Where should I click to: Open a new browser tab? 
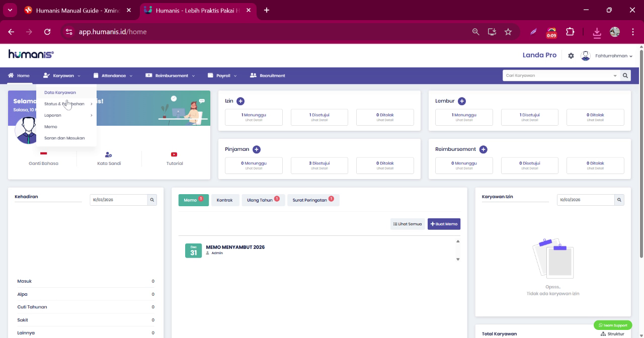pos(267,10)
